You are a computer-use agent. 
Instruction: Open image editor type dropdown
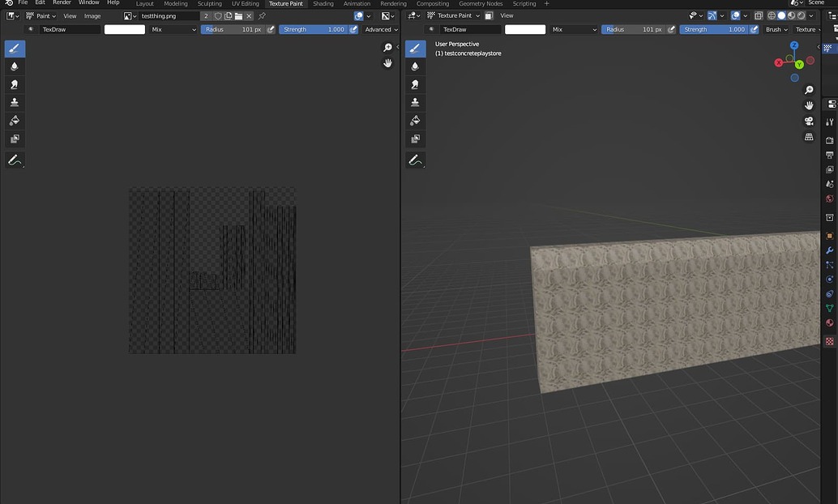tap(12, 16)
